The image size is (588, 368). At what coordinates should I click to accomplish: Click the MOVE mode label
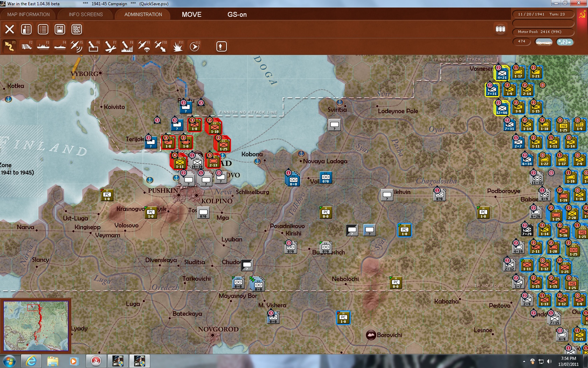[x=191, y=14]
